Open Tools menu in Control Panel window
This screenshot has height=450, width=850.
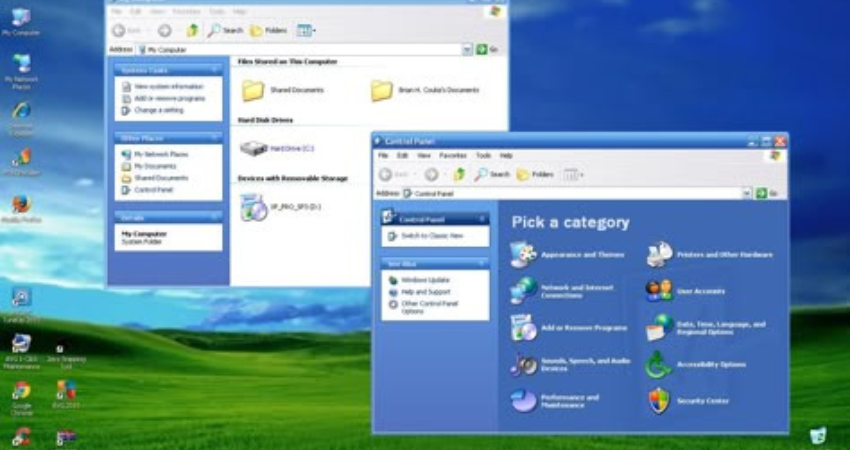483,156
